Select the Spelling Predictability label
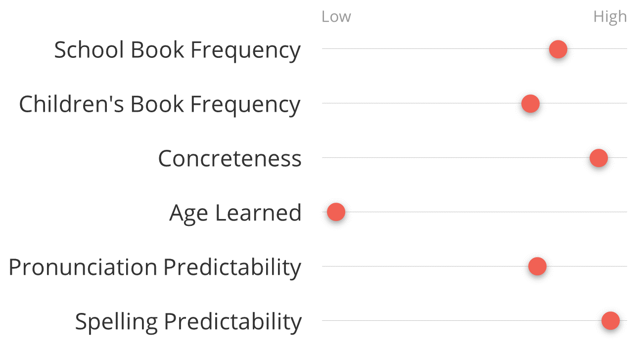644x351 pixels. 188,322
